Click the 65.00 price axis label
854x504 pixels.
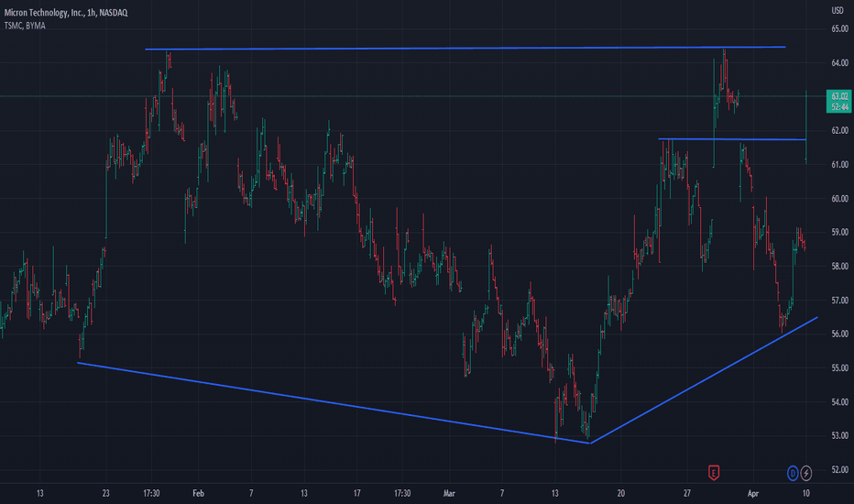[x=839, y=29]
